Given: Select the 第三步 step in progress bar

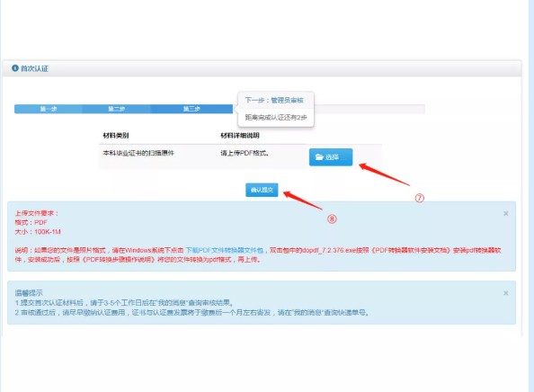Looking at the screenshot, I should pyautogui.click(x=191, y=109).
